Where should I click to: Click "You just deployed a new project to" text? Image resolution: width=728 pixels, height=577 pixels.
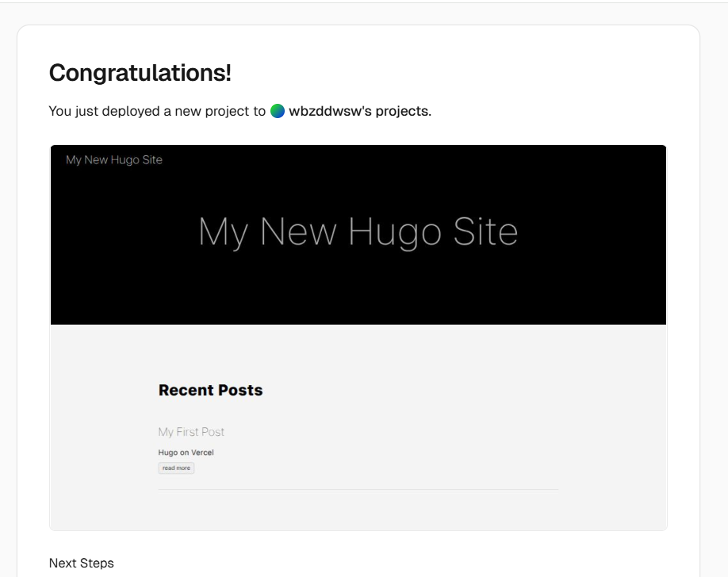[157, 112]
